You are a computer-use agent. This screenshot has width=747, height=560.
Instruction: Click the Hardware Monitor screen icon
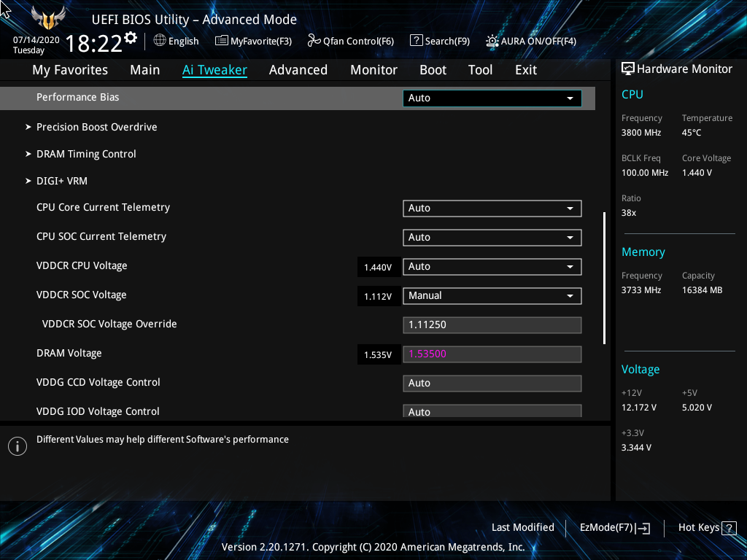coord(628,69)
